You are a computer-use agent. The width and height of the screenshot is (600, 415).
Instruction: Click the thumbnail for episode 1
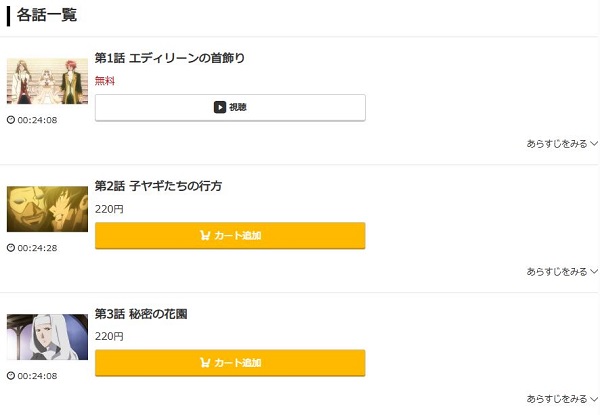[47, 81]
